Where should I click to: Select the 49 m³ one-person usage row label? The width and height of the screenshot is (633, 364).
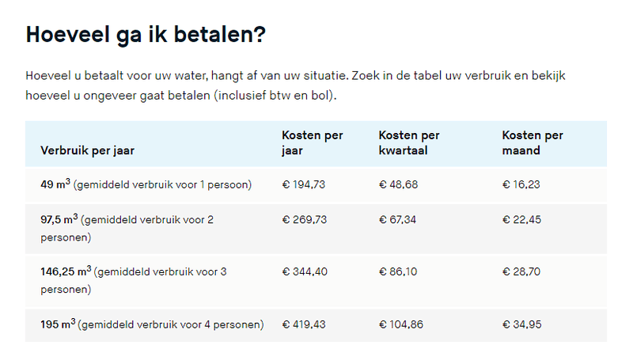tap(146, 184)
